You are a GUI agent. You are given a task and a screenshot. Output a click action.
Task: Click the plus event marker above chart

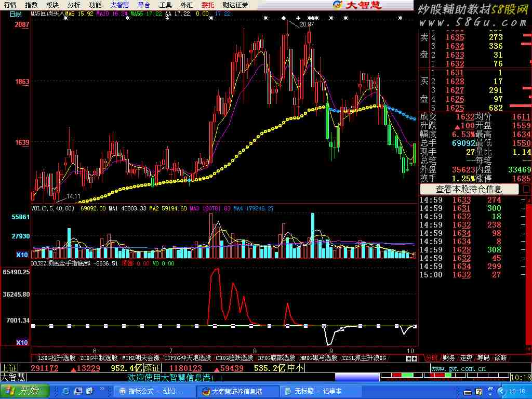pos(298,18)
